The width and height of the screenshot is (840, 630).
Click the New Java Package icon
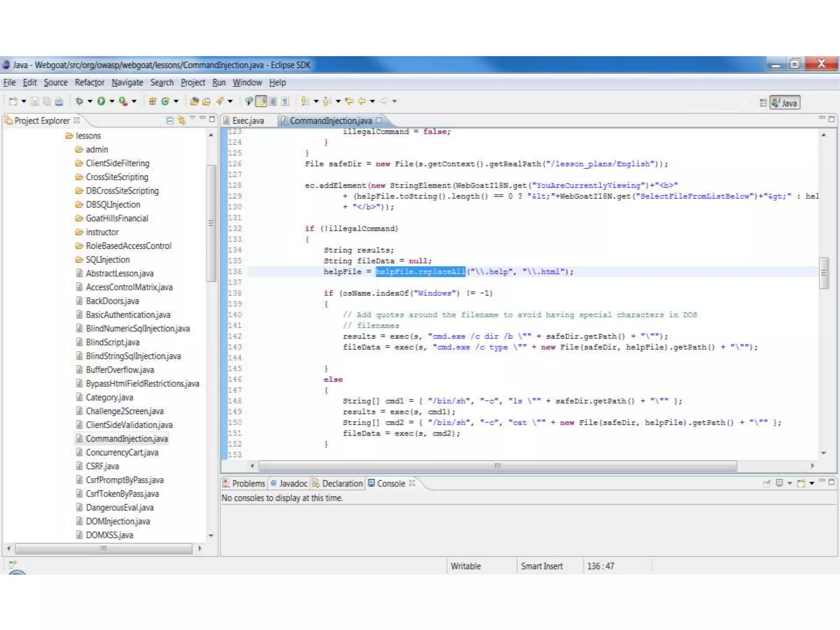pyautogui.click(x=153, y=101)
